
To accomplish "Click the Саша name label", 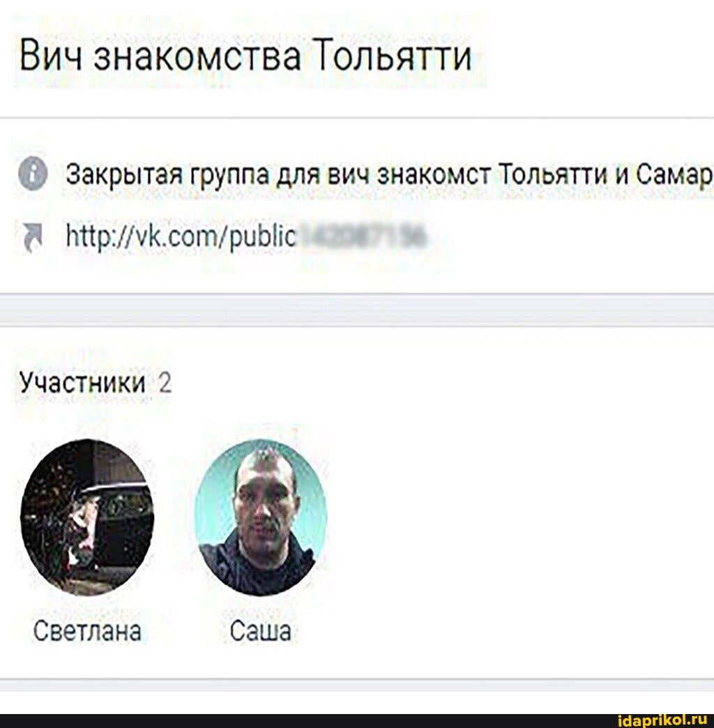I will [x=261, y=632].
